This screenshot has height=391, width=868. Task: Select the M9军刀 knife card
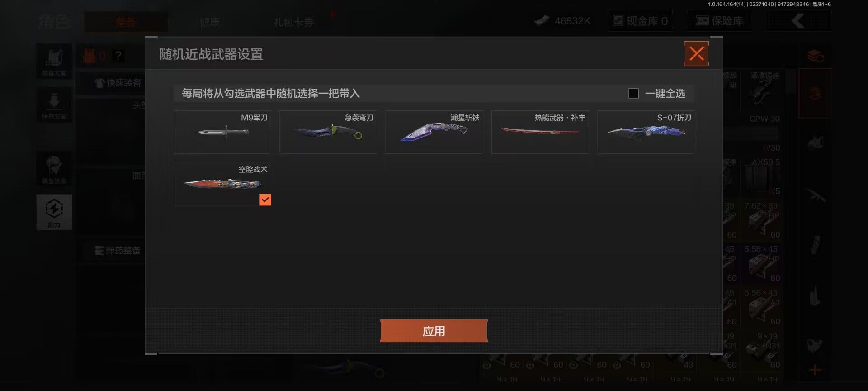click(222, 132)
